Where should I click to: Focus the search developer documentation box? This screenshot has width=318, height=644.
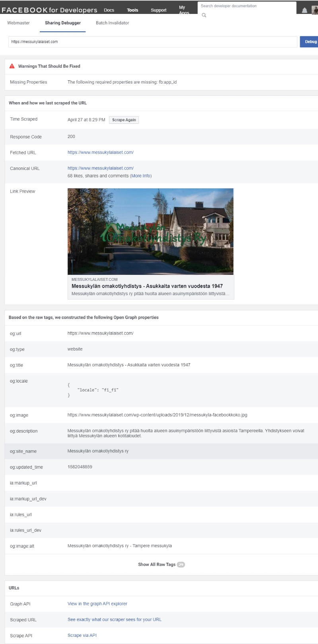tap(246, 6)
